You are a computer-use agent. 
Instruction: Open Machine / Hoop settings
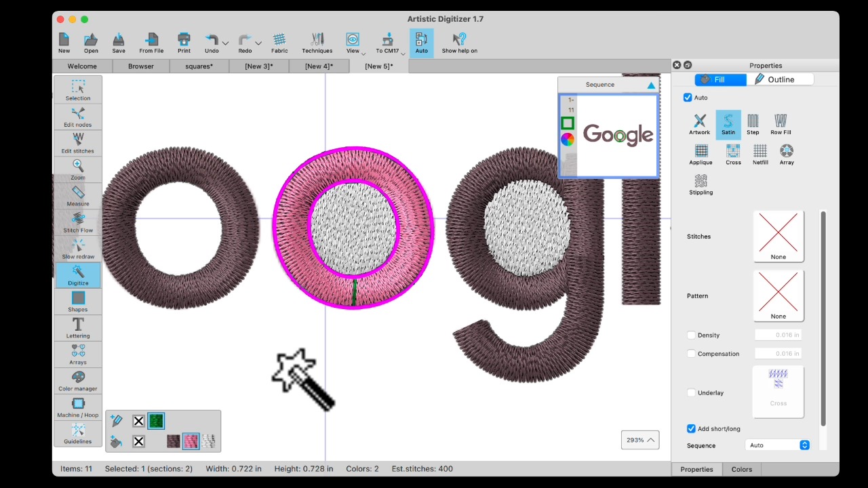[78, 407]
